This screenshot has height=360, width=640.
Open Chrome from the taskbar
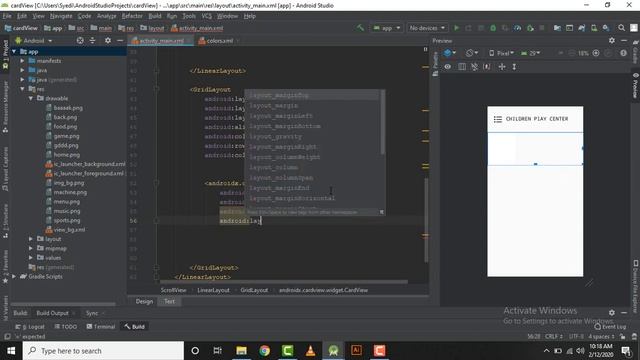(x=264, y=351)
